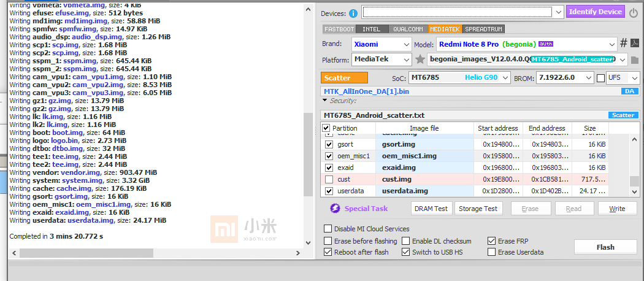Click the Erase button
Image resolution: width=644 pixels, height=281 pixels.
[530, 208]
